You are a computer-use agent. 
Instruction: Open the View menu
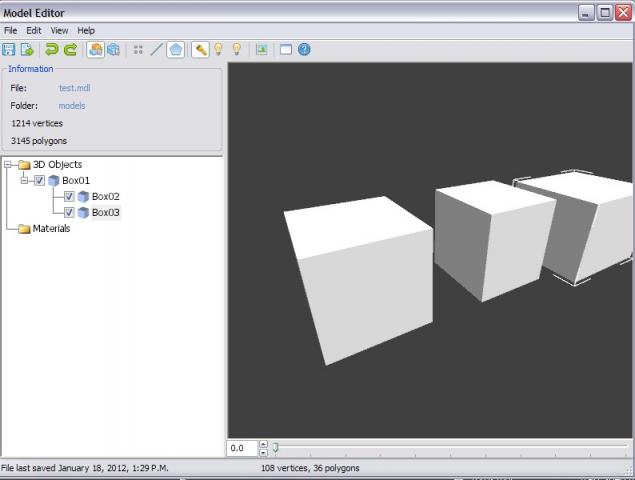pyautogui.click(x=59, y=31)
